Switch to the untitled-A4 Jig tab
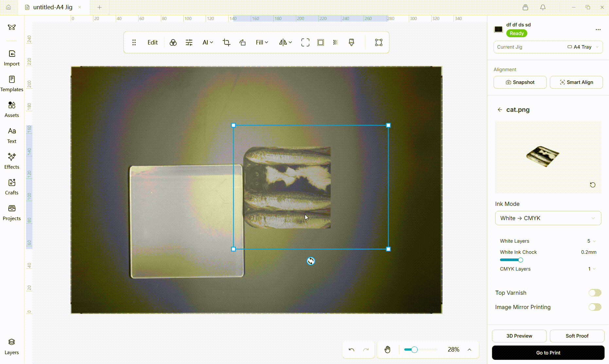 tap(53, 7)
